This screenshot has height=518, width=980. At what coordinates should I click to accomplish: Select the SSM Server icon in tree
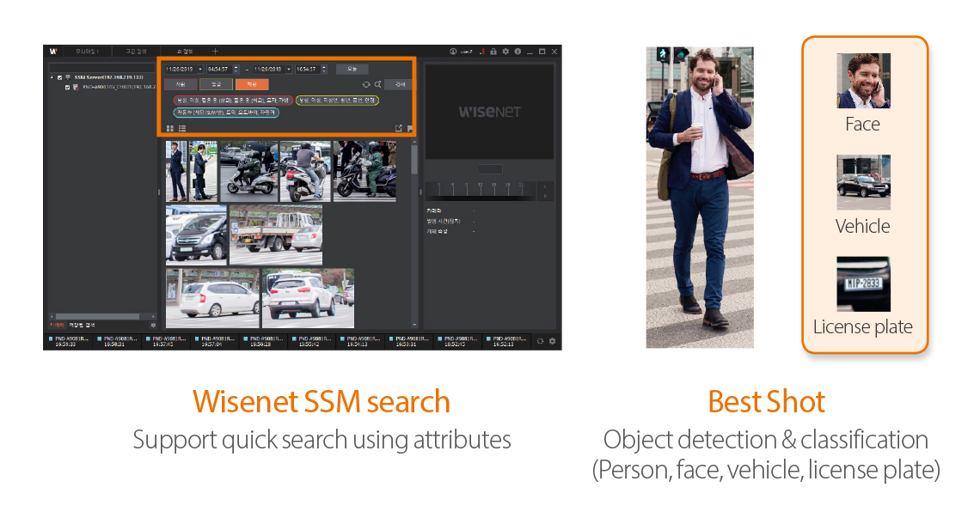click(x=68, y=77)
